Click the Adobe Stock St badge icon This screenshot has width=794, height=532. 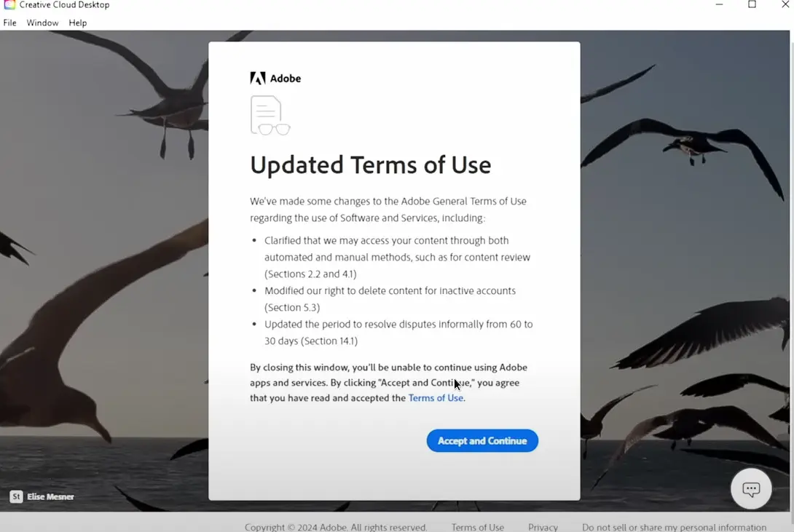coord(16,496)
